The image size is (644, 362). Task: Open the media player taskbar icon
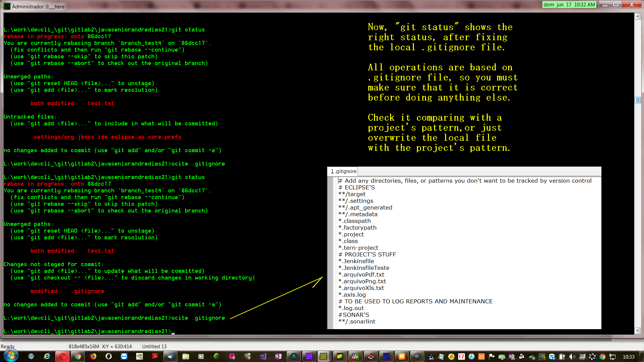coord(201,356)
